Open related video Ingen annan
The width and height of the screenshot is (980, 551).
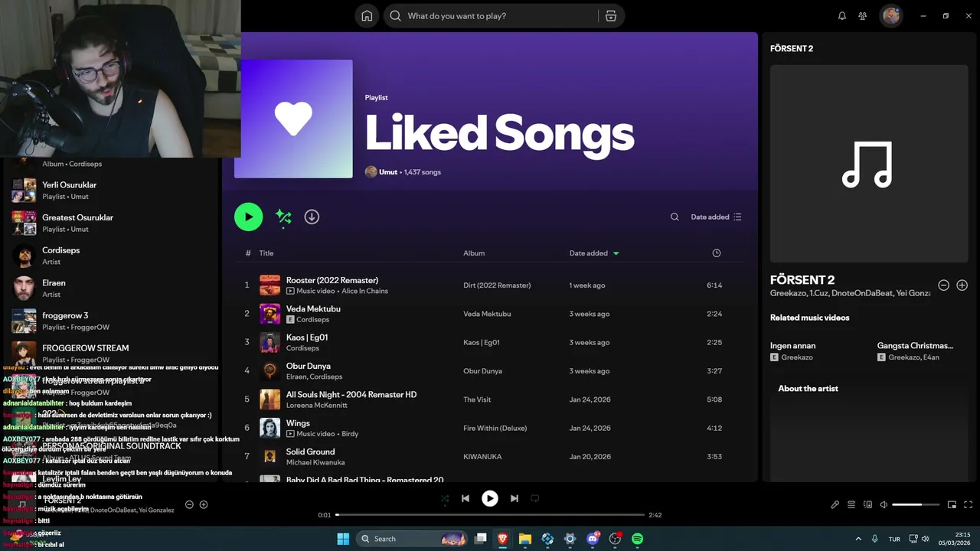click(x=792, y=346)
